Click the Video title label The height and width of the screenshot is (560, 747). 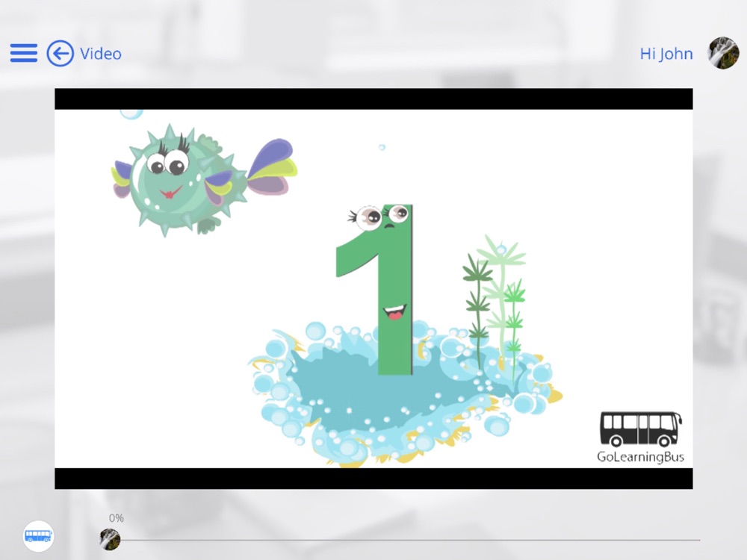[101, 54]
